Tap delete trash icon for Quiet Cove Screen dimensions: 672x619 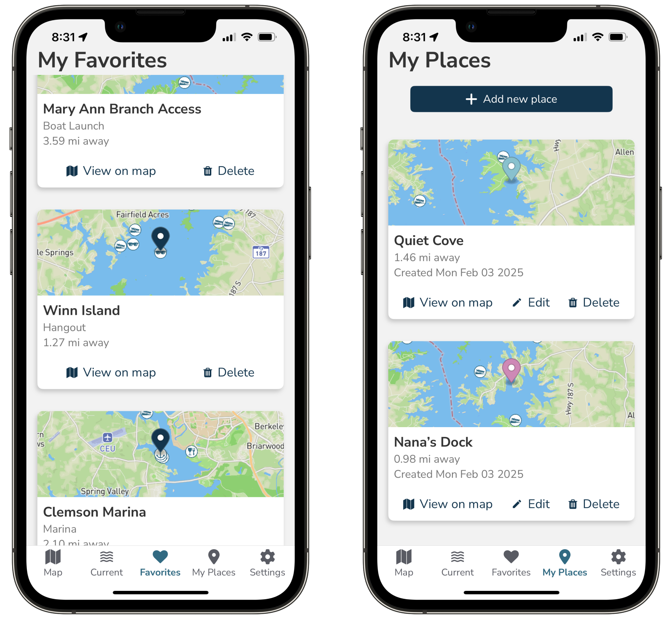click(x=571, y=302)
